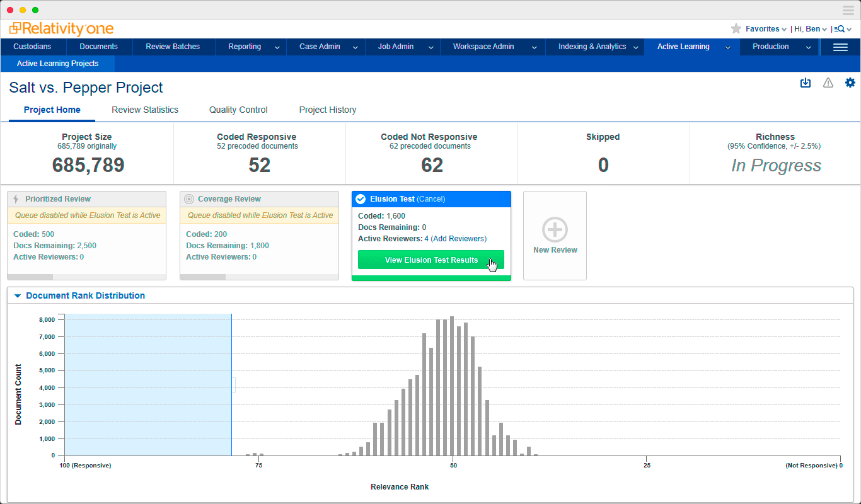Click the Coverage Review card title
The width and height of the screenshot is (861, 504).
click(229, 199)
